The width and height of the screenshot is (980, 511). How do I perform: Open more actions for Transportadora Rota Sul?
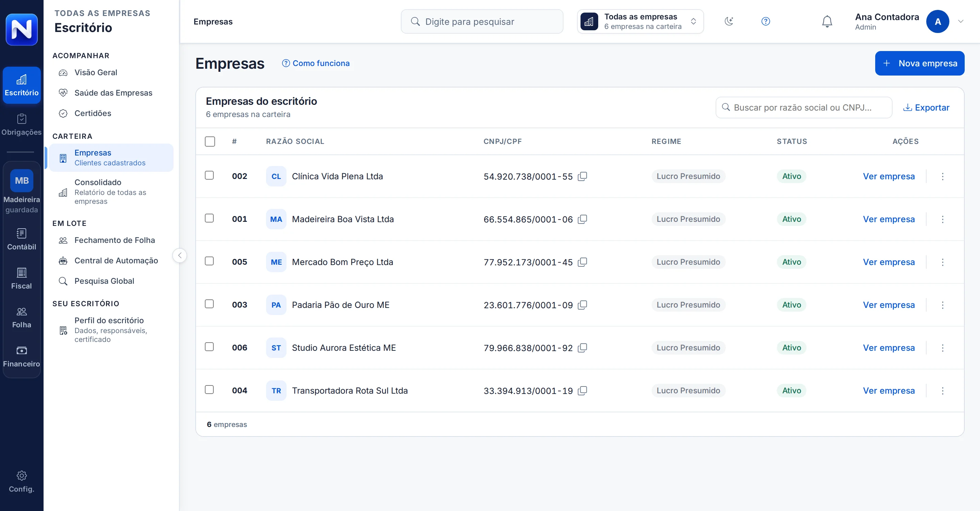coord(942,391)
